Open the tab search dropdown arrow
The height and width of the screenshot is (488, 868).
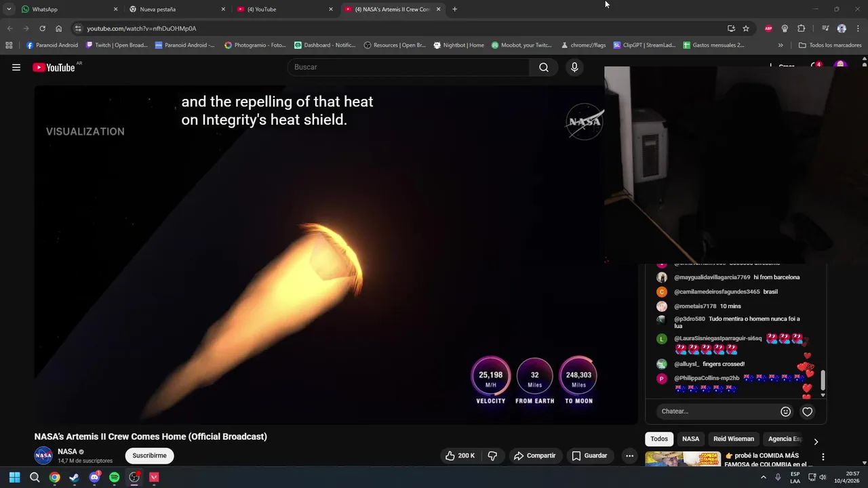click(9, 9)
